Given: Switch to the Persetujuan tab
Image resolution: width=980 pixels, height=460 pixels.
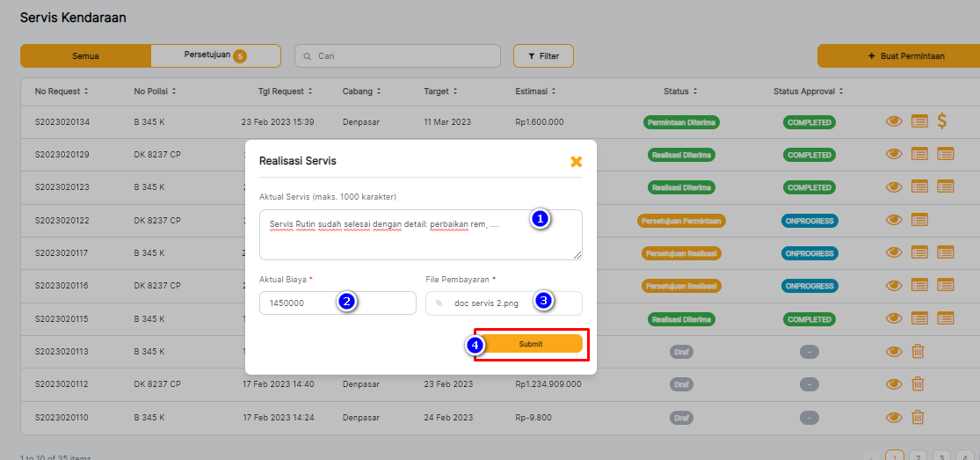Looking at the screenshot, I should [x=214, y=55].
